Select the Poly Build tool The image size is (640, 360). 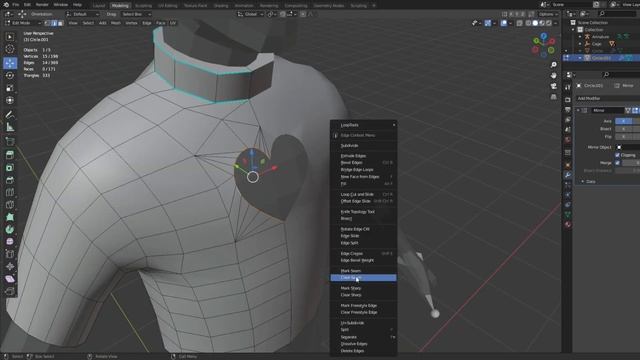(10, 217)
